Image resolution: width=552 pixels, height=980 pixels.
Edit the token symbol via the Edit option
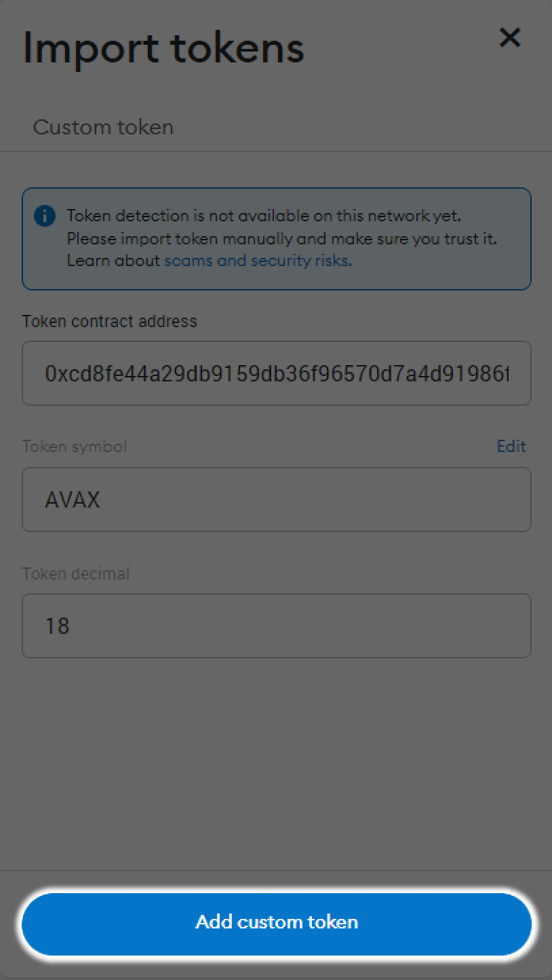pos(512,446)
